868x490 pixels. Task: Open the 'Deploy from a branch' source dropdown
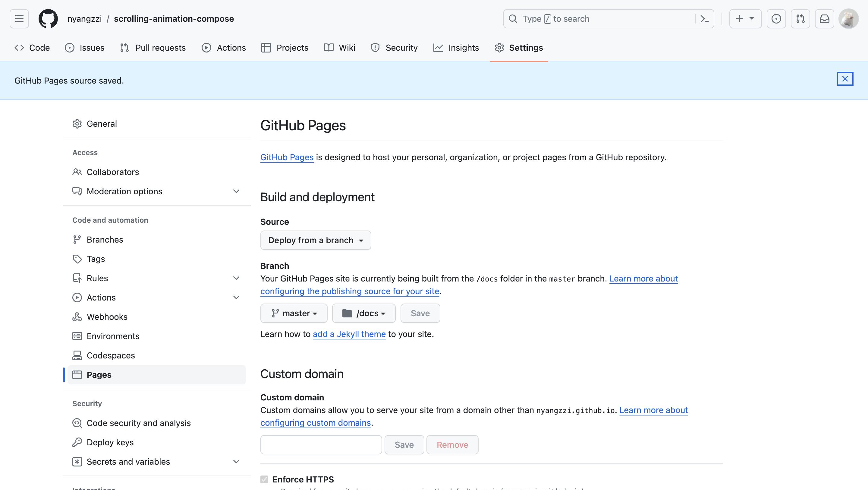[x=315, y=240]
